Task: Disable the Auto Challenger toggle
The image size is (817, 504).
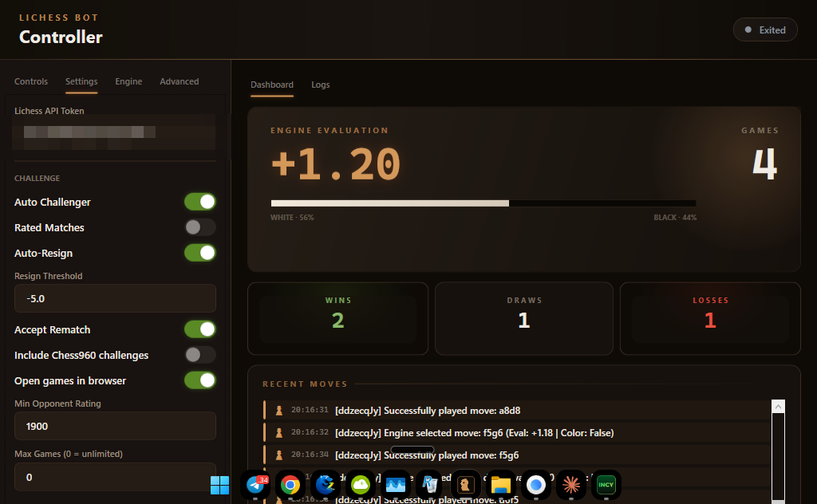Action: (x=200, y=202)
